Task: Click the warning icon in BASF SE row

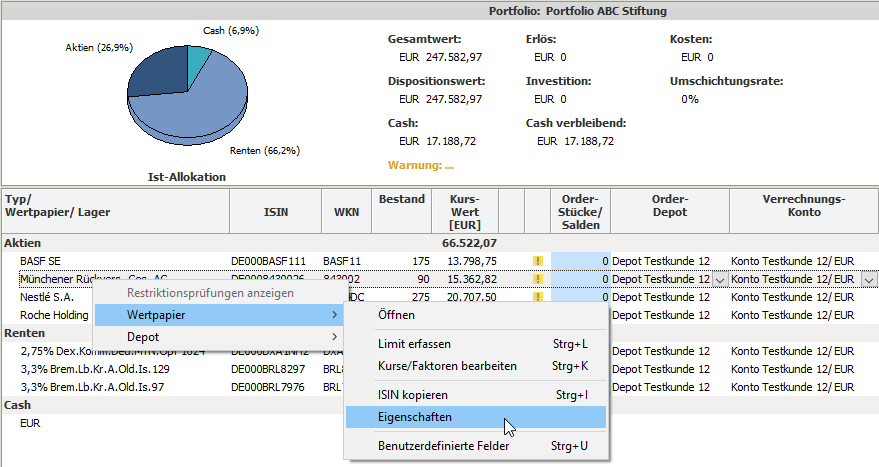Action: (537, 261)
